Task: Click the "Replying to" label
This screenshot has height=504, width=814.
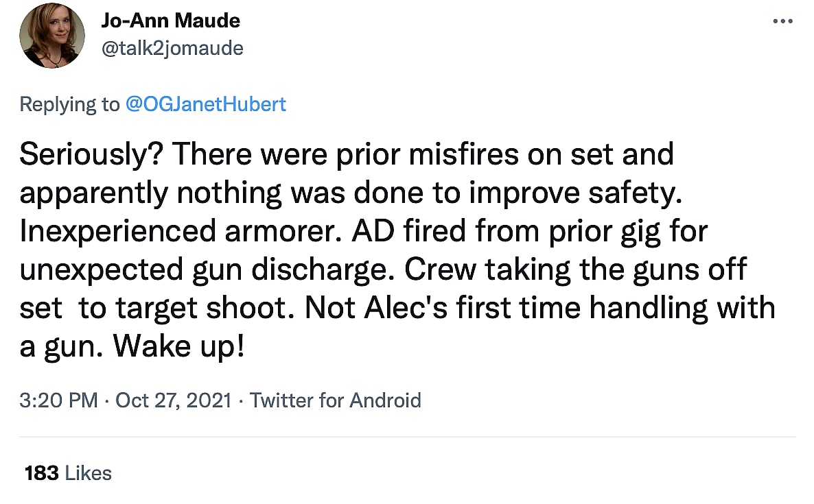Action: point(69,104)
